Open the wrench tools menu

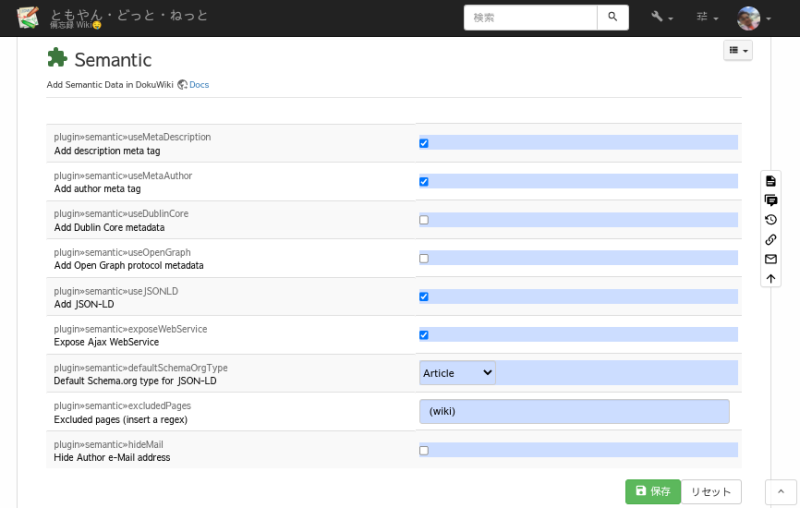(661, 18)
